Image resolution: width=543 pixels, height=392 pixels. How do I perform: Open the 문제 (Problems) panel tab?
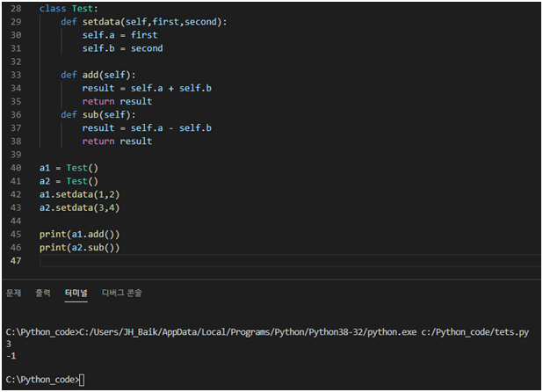click(13, 293)
